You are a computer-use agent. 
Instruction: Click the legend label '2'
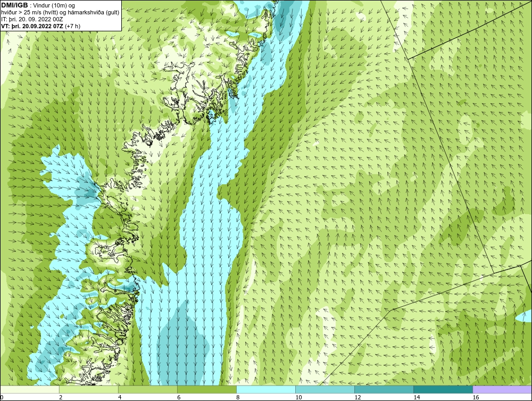pyautogui.click(x=61, y=398)
